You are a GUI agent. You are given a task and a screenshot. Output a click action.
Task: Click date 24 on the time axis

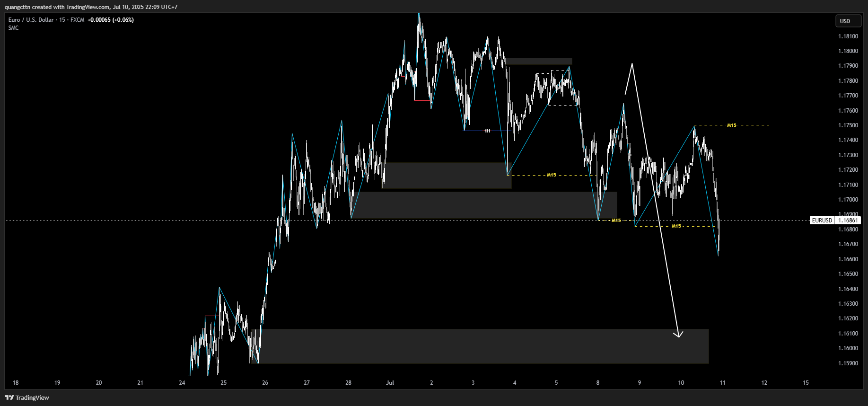pos(182,383)
